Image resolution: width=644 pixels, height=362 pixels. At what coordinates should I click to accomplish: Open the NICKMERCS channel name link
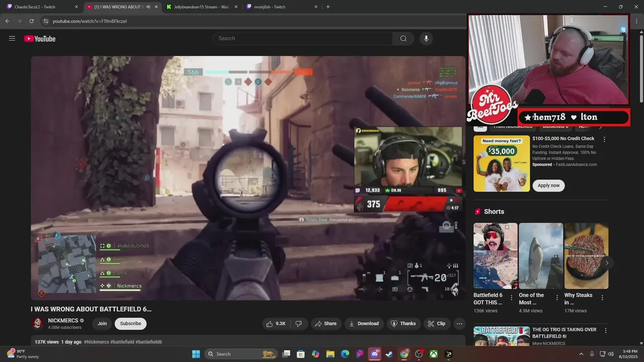(x=63, y=321)
